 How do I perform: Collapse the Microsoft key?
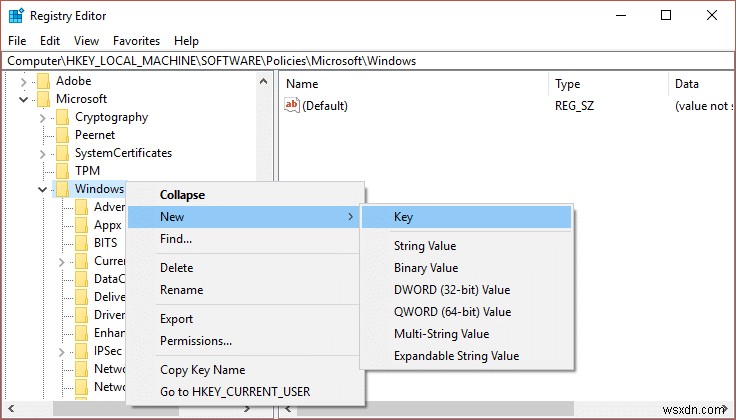[23, 99]
